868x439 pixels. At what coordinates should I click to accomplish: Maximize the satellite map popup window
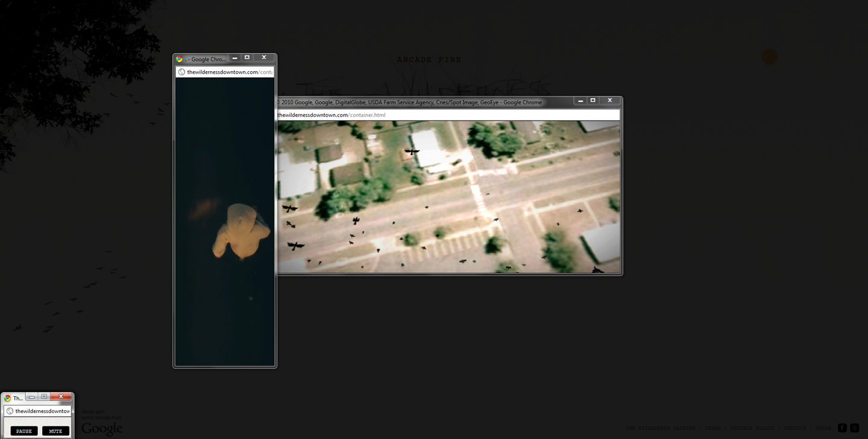click(593, 101)
